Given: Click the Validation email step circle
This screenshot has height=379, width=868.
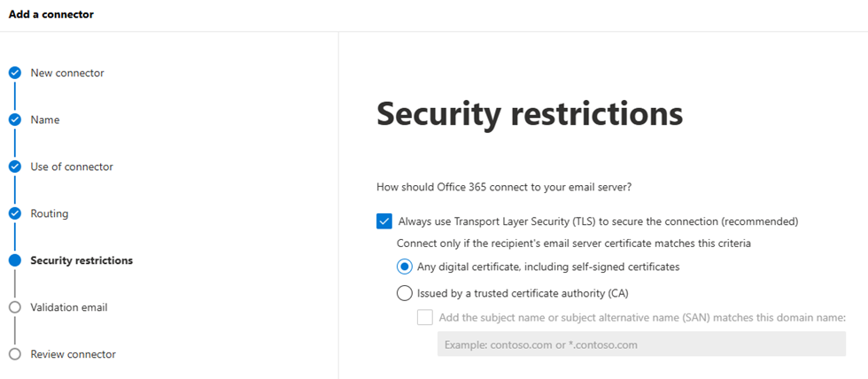Looking at the screenshot, I should 14,307.
